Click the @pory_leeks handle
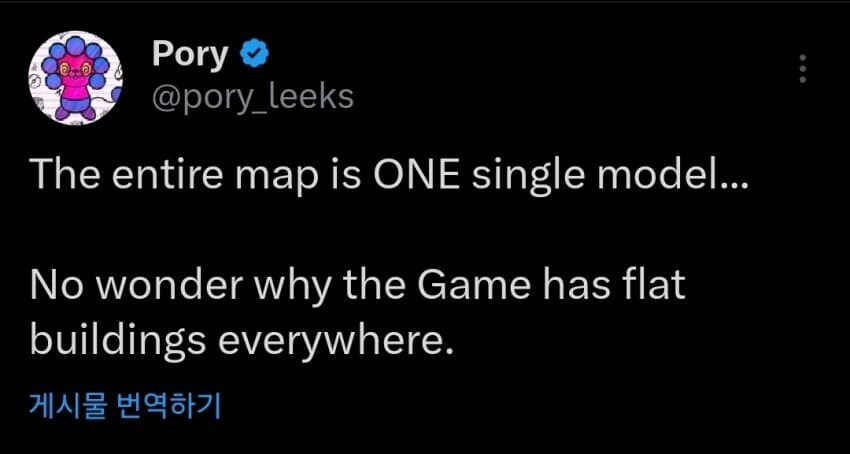850x454 pixels. pyautogui.click(x=252, y=96)
